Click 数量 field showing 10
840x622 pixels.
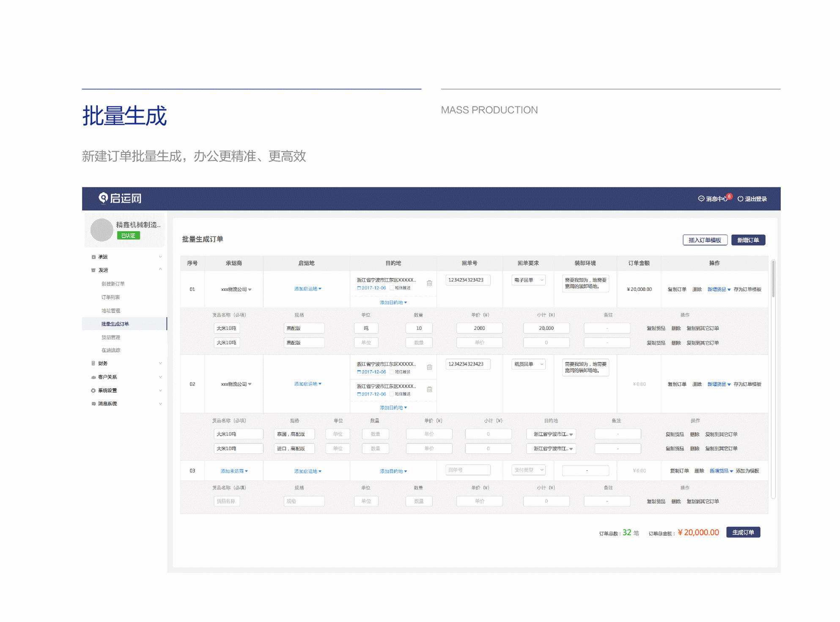click(x=419, y=329)
